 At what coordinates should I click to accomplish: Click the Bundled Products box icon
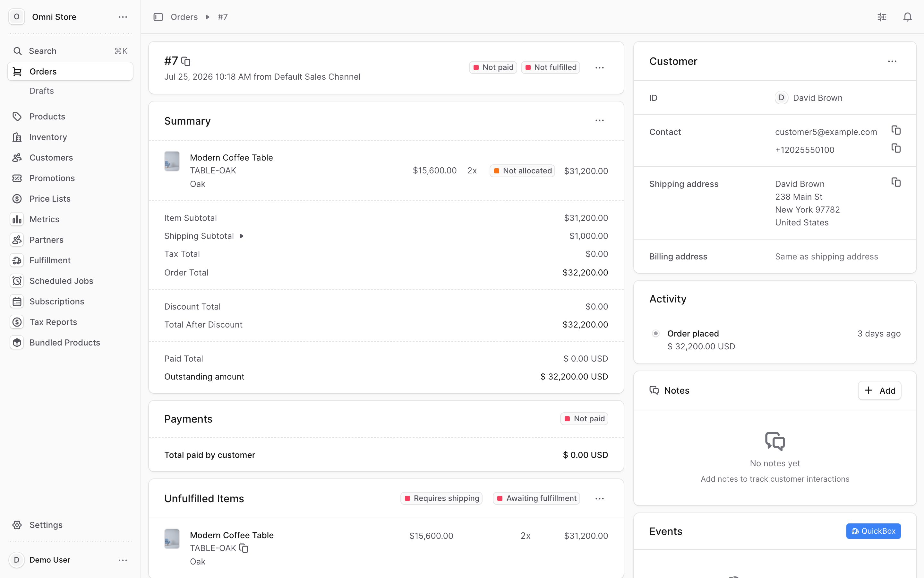click(x=17, y=343)
